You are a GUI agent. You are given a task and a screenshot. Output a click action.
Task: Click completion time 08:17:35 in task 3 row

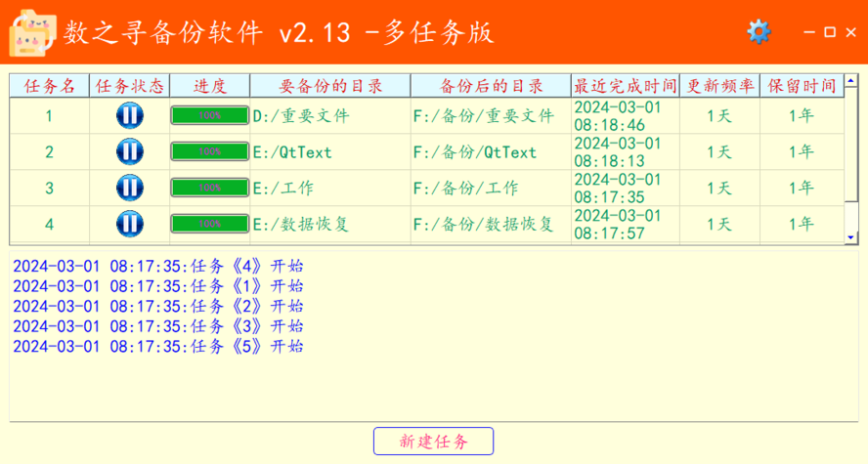625,188
